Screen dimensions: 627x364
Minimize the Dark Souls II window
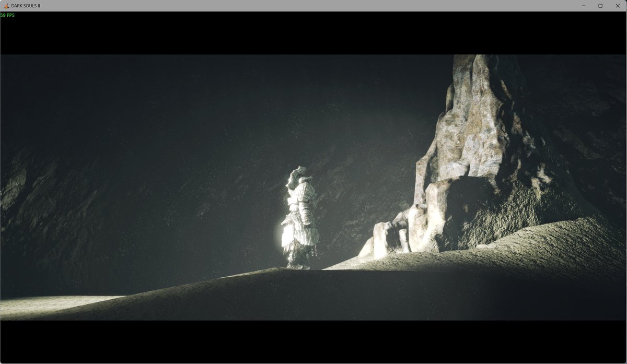click(x=584, y=6)
